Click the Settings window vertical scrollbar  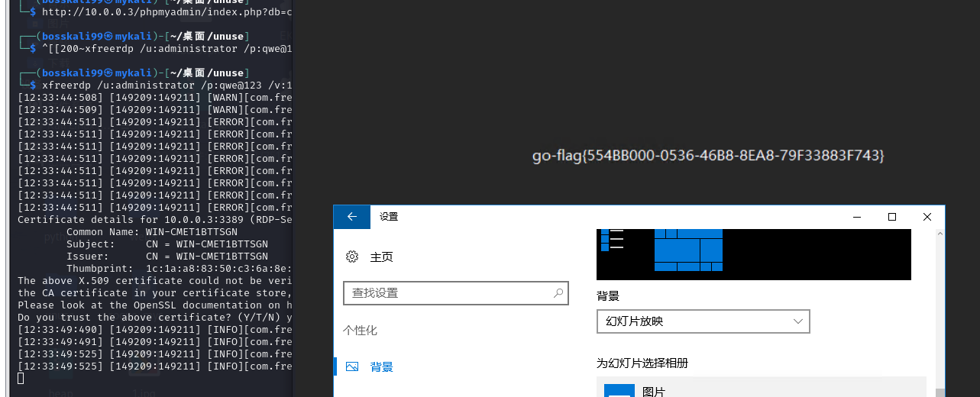(x=940, y=312)
